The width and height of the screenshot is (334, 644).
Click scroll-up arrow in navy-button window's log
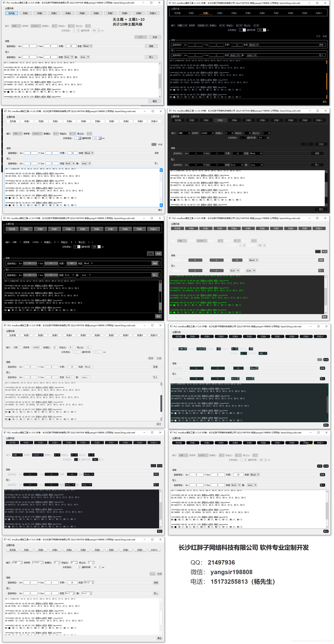[160, 491]
